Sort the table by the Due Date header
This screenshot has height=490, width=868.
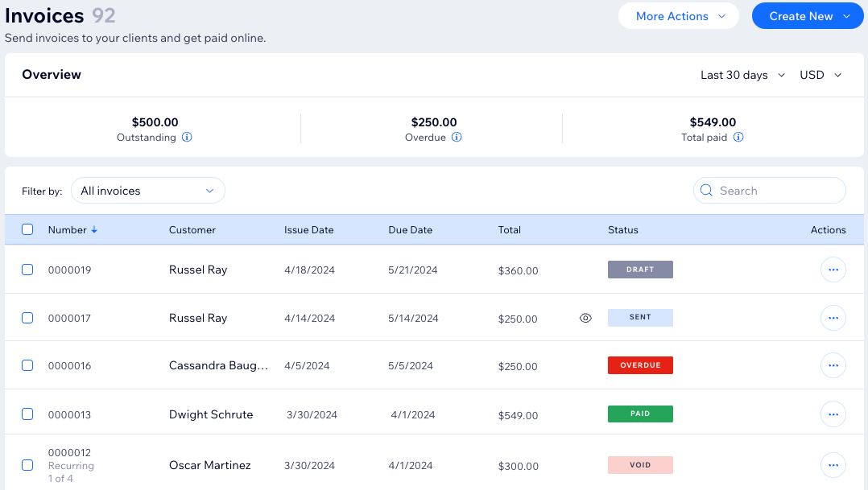coord(410,229)
